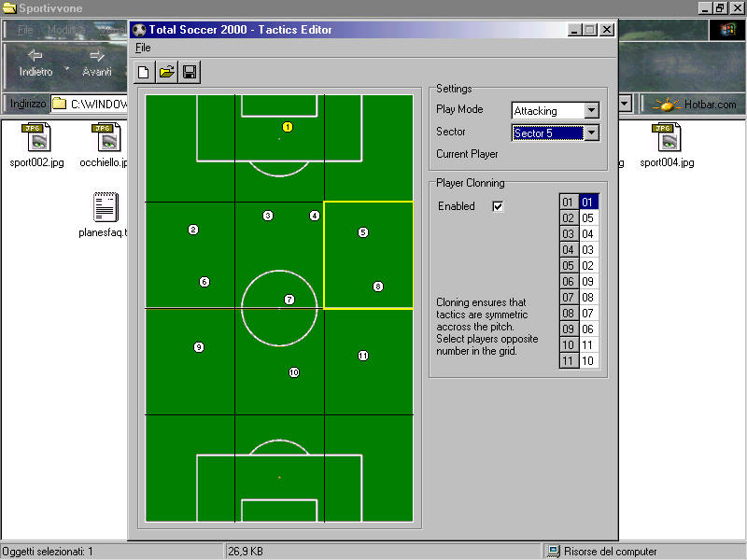Open File menu in Tactics Editor

[143, 48]
